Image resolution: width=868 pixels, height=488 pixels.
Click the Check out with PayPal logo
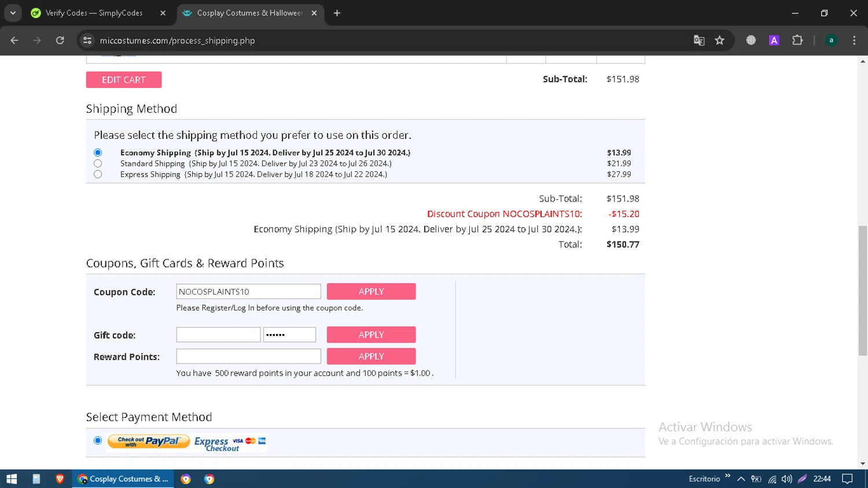pos(149,442)
